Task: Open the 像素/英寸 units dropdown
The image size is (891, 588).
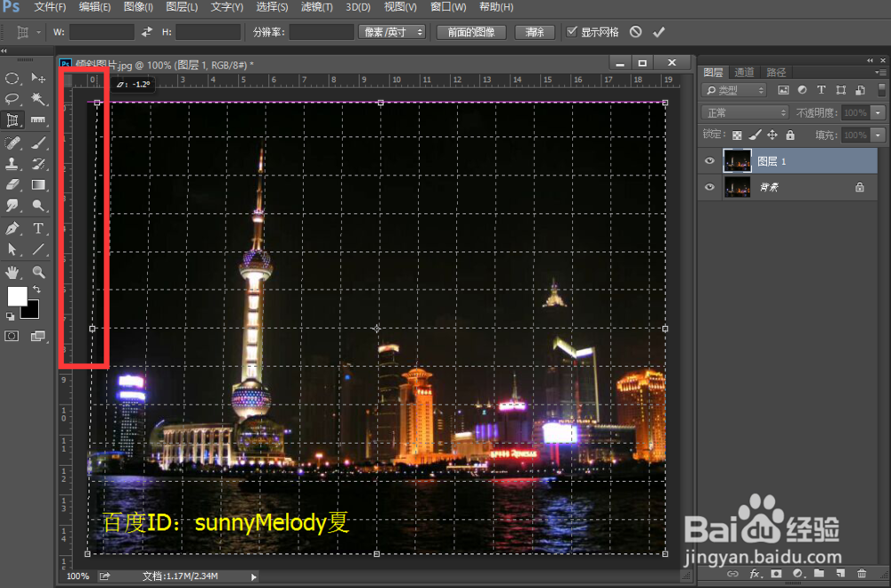Action: [392, 32]
